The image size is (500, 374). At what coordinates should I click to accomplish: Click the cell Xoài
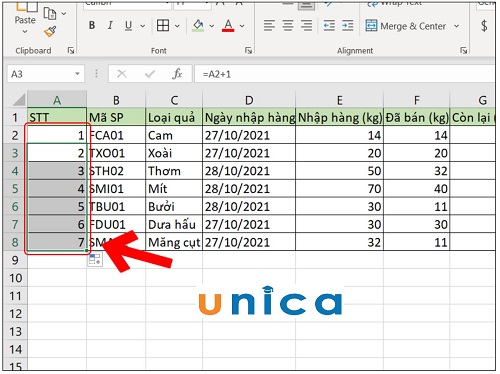pos(174,153)
